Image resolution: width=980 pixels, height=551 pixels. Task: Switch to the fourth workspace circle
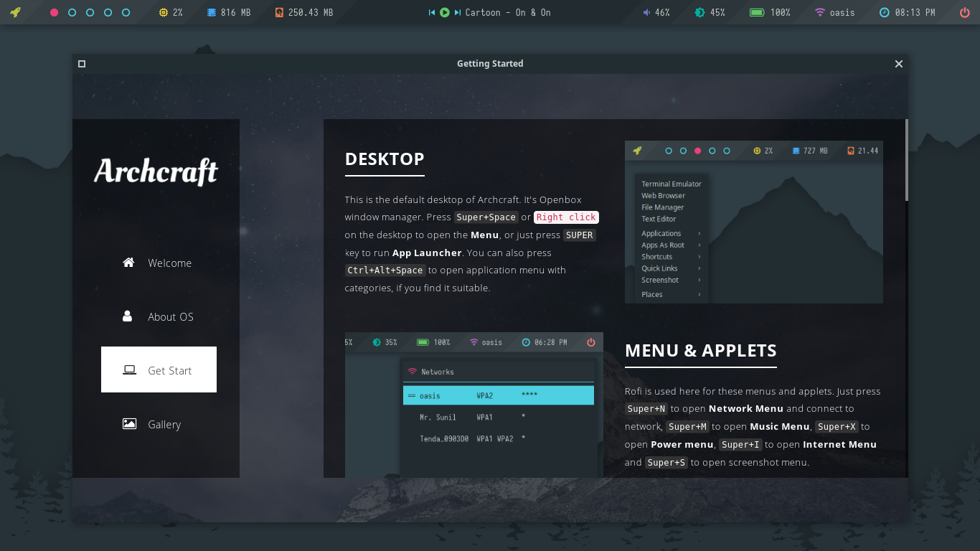[x=108, y=12]
